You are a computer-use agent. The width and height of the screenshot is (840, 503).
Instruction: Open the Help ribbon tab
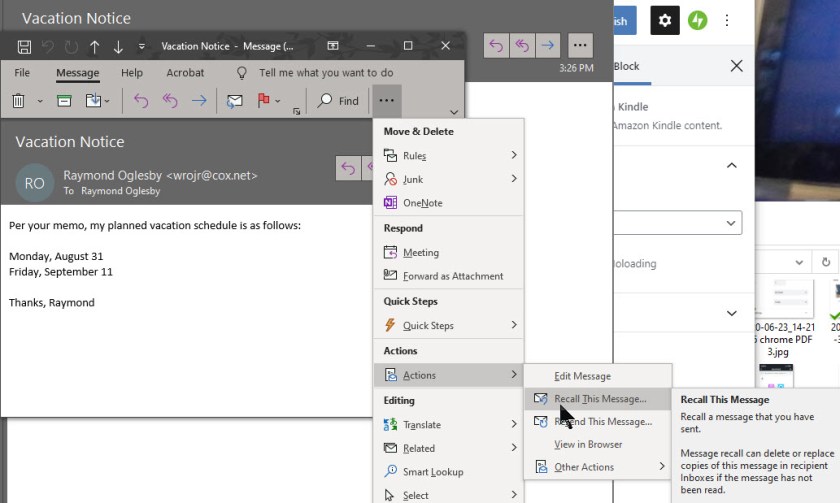[132, 73]
